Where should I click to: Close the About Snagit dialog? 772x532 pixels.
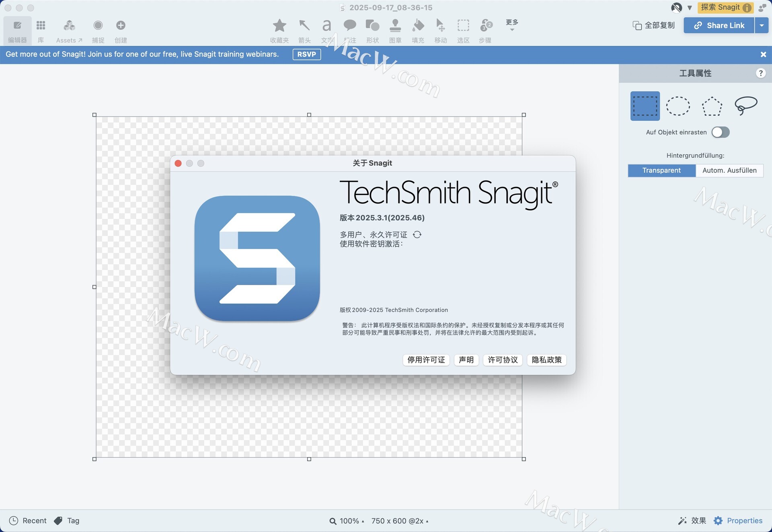click(x=178, y=163)
